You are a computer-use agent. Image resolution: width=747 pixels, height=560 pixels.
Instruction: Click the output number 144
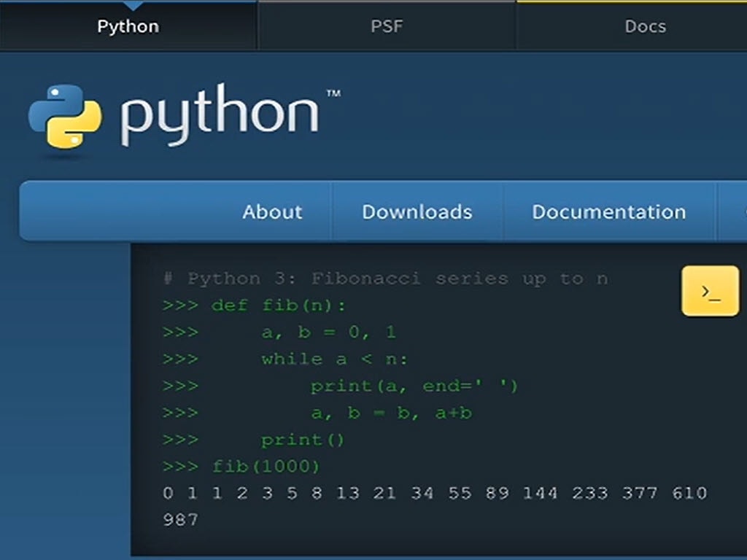click(x=541, y=493)
